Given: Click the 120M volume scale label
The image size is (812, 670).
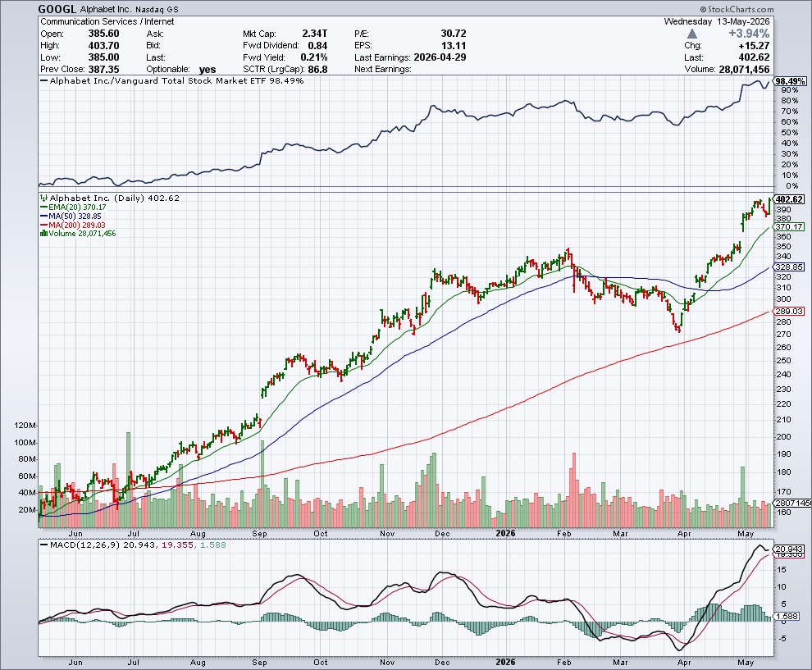Looking at the screenshot, I should click(x=26, y=426).
